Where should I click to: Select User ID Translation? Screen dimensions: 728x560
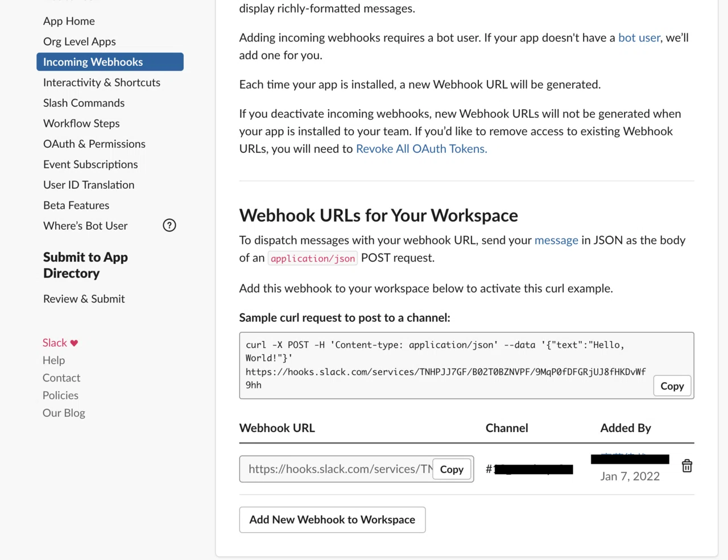click(x=89, y=185)
